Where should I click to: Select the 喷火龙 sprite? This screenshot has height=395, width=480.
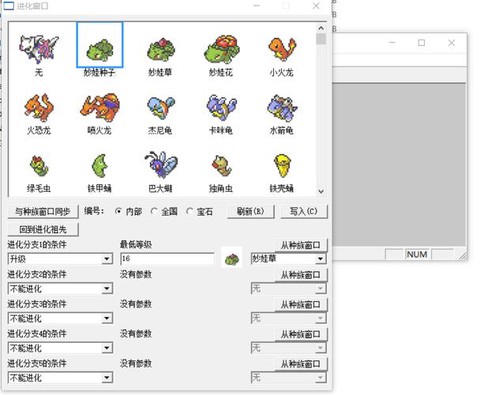(x=100, y=107)
